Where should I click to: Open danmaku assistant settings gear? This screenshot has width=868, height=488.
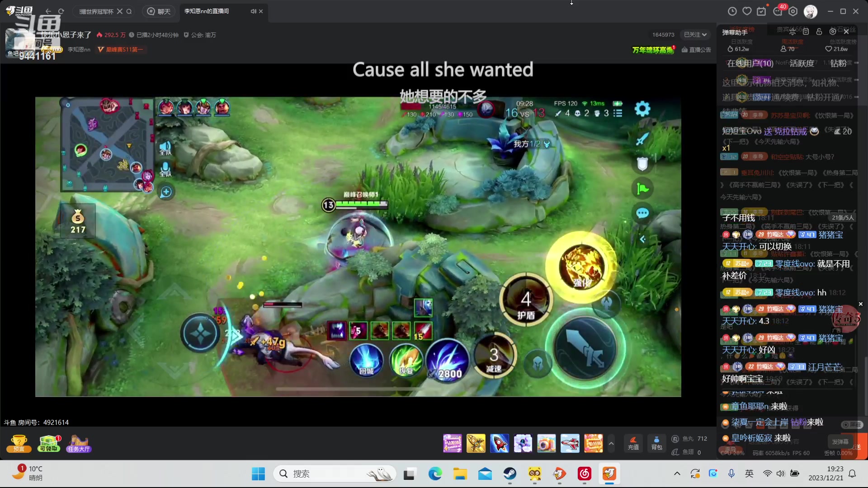(x=833, y=32)
